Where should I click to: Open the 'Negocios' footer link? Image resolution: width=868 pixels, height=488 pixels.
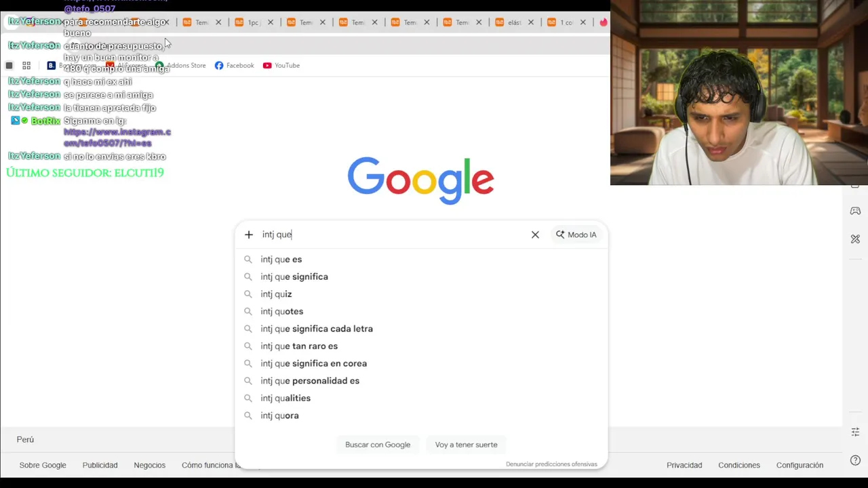150,465
